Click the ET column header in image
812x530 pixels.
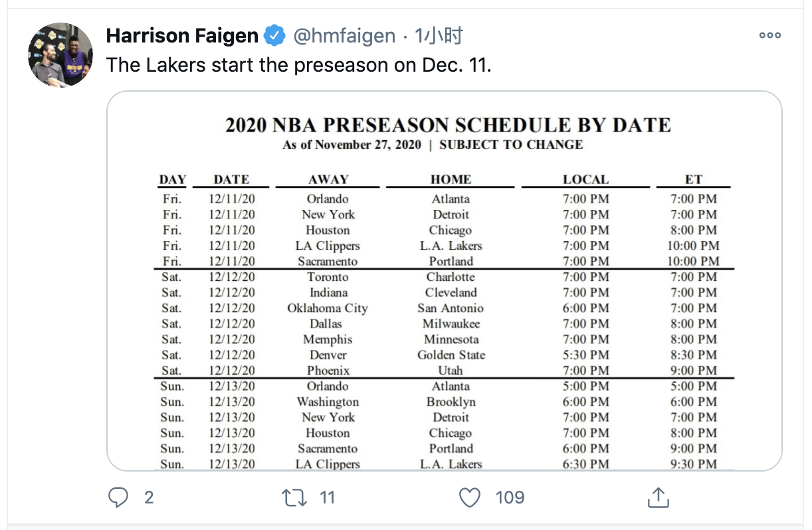(694, 179)
